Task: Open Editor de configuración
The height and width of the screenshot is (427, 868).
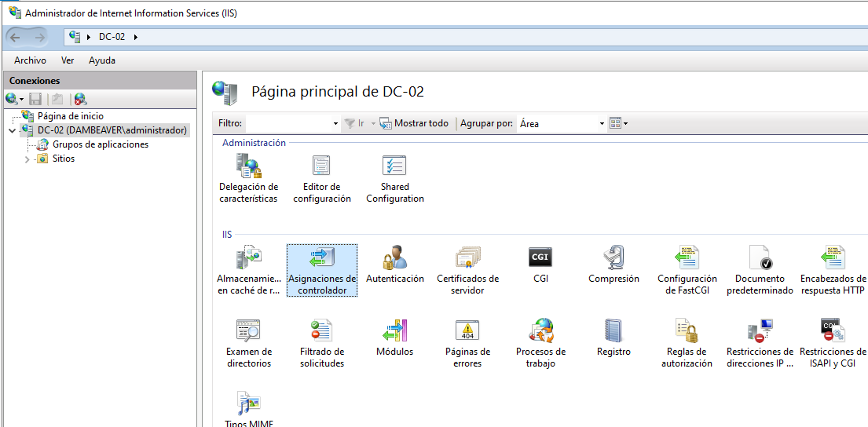Action: [321, 179]
